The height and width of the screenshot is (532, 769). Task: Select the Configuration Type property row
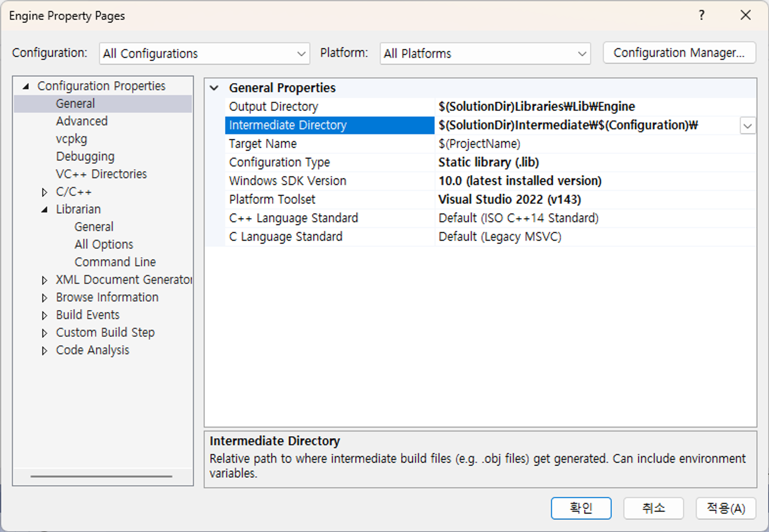tap(280, 162)
